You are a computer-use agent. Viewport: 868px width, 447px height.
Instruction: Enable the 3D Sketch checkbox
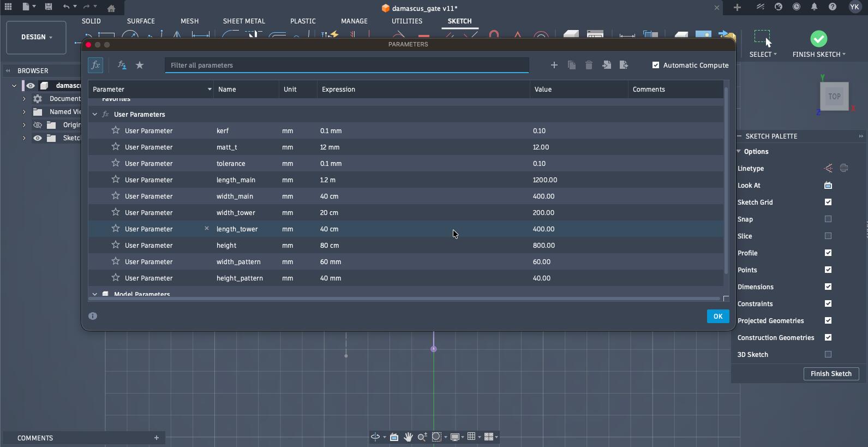(828, 354)
